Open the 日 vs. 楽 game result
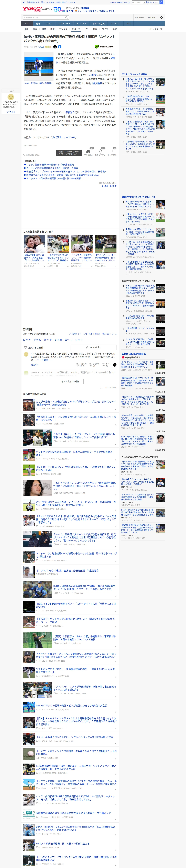The height and width of the screenshot is (868, 186). tap(58, 340)
